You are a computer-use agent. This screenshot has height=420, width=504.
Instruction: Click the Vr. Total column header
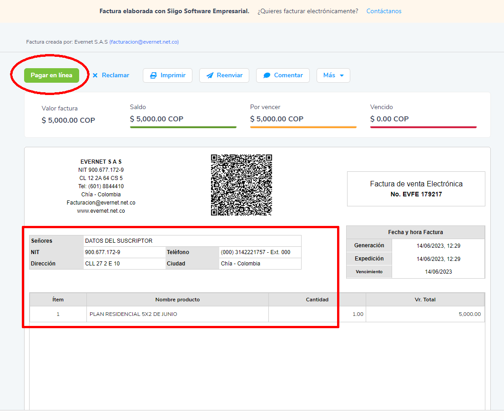pyautogui.click(x=425, y=300)
